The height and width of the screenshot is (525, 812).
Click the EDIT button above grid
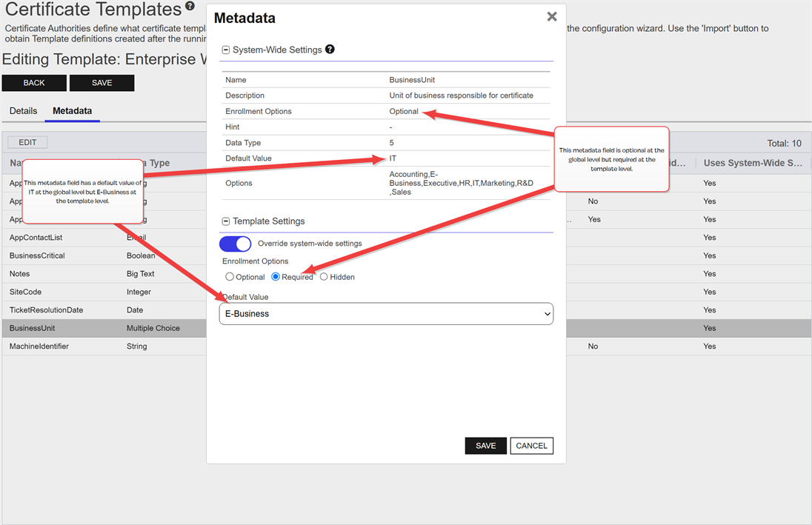click(x=27, y=142)
